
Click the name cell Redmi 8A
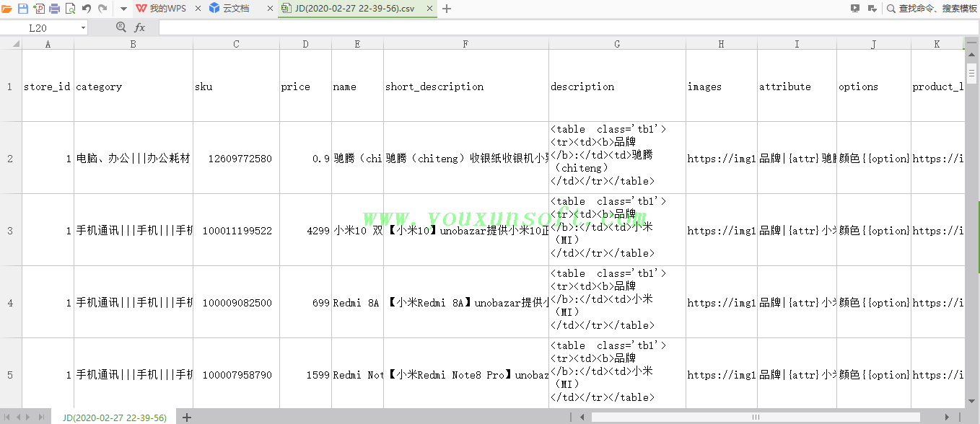point(357,303)
